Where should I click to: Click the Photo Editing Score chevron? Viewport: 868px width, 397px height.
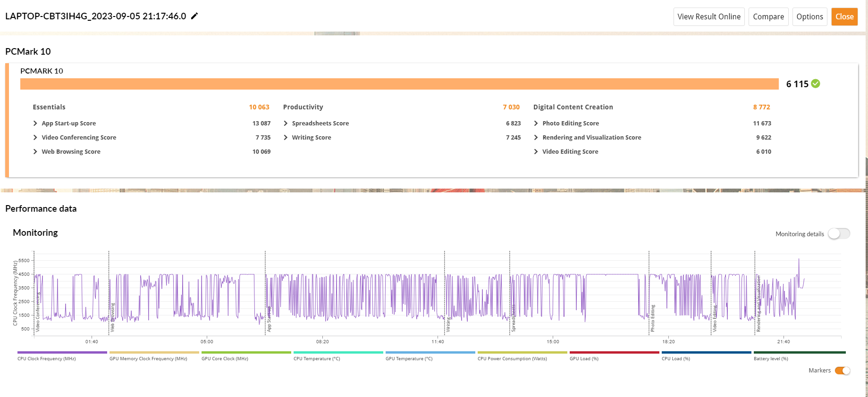536,123
